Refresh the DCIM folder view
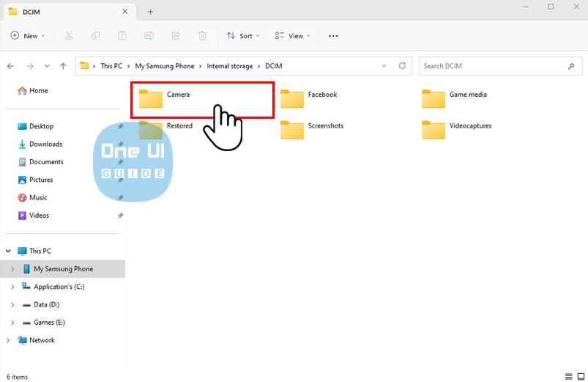This screenshot has width=588, height=382. [402, 66]
